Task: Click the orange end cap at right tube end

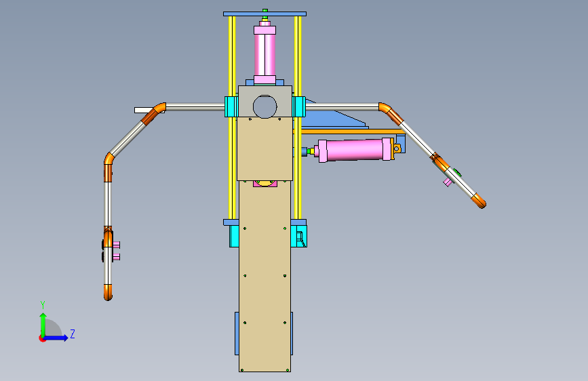Action: coord(479,201)
